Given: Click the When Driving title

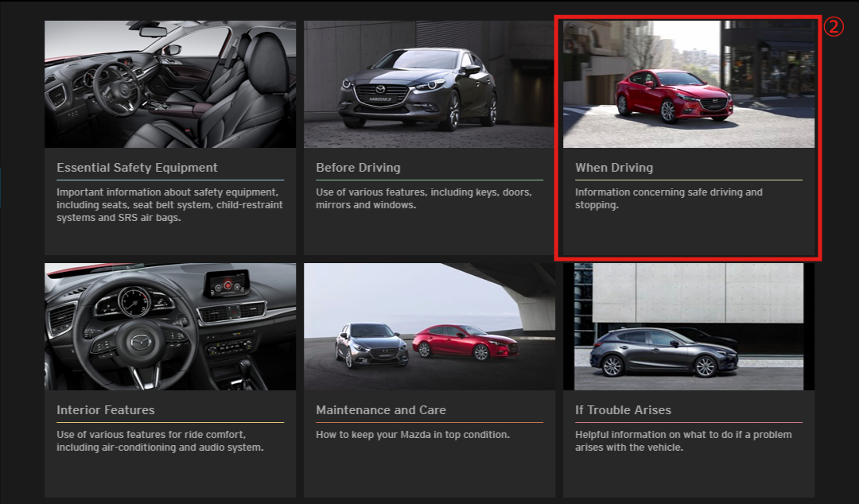Looking at the screenshot, I should pos(614,168).
